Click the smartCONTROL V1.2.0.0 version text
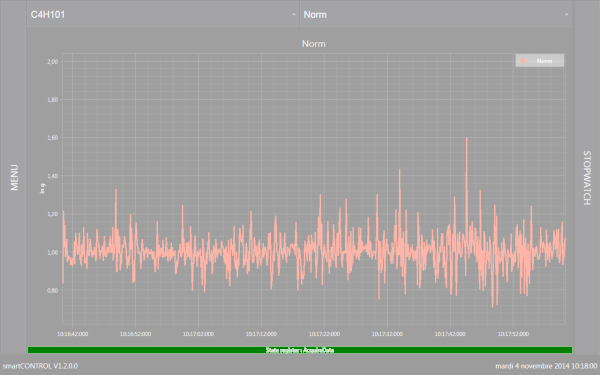The width and height of the screenshot is (600, 375). pos(40,366)
